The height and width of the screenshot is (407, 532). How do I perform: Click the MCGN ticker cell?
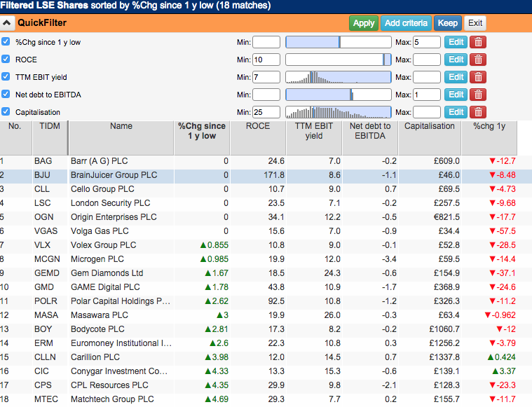pos(50,259)
